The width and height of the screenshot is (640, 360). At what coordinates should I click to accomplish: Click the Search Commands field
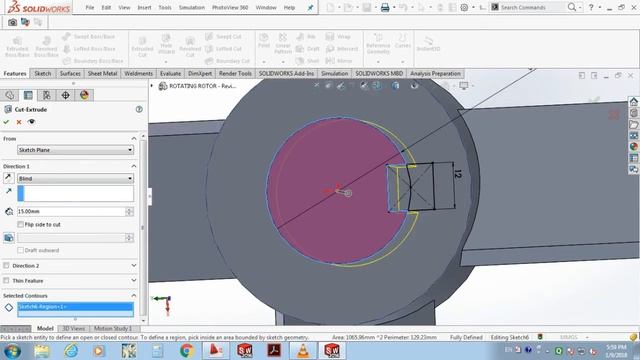click(531, 7)
